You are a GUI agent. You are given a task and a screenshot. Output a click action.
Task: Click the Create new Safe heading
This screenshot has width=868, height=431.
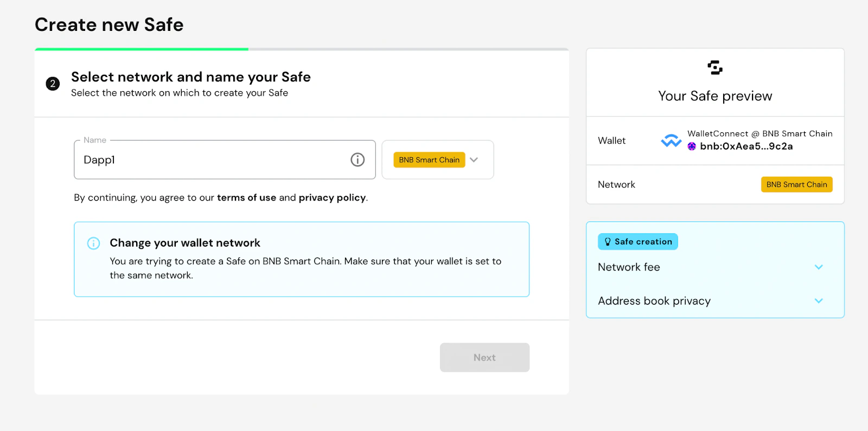pos(109,25)
